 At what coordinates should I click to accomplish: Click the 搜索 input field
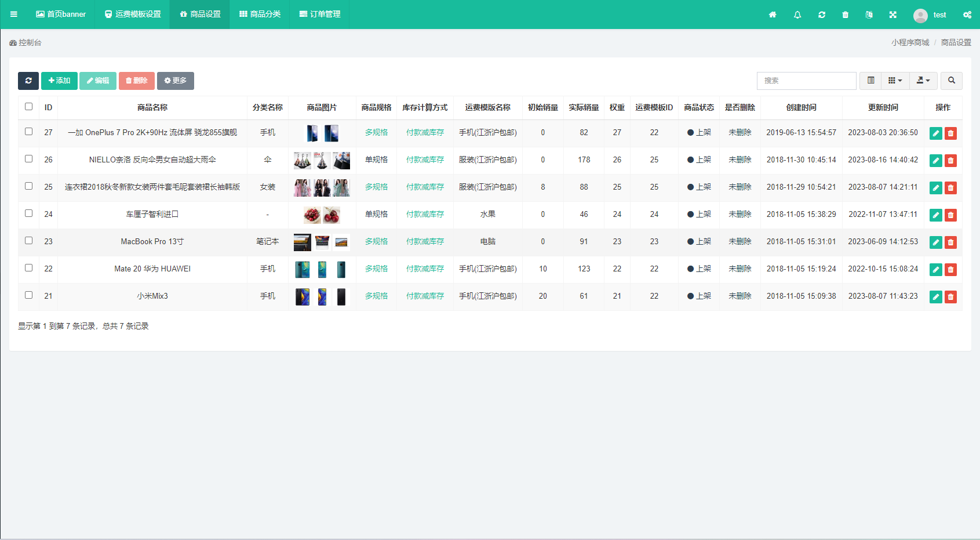806,81
